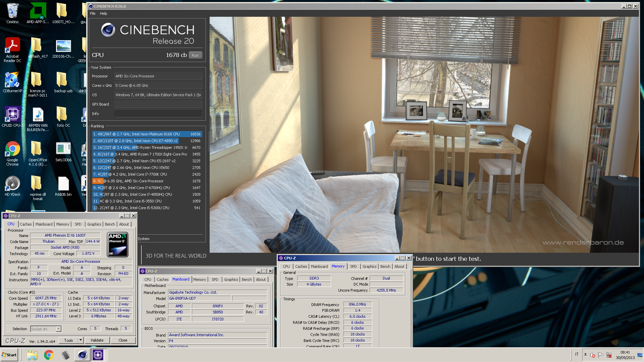Open SPD tab in right CPU-Z window
644x362 pixels.
click(354, 266)
